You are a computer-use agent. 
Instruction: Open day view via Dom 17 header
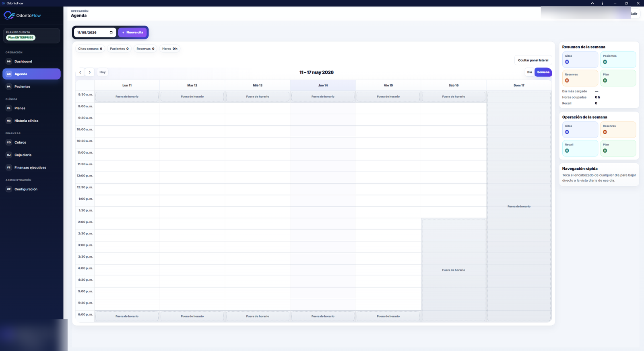(519, 85)
